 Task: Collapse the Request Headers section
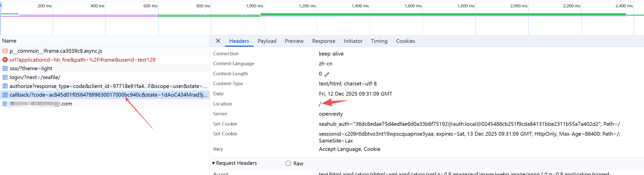213,163
